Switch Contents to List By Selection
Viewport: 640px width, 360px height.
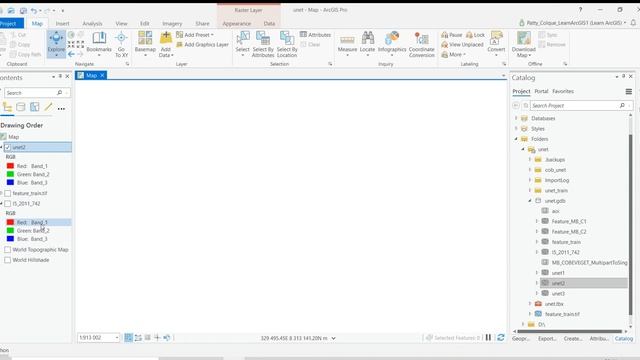click(35, 107)
